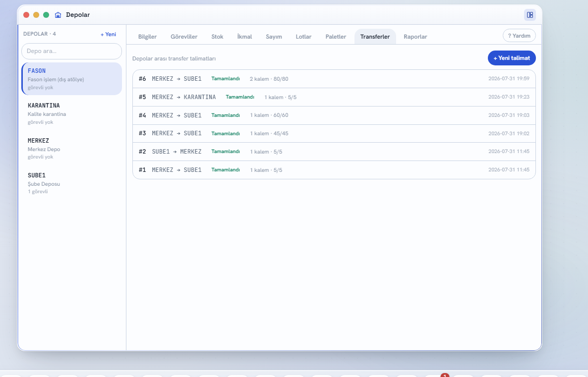Screen dimensions: 588x377
Task: Select the FASON warehouse in the list
Action: tap(71, 79)
